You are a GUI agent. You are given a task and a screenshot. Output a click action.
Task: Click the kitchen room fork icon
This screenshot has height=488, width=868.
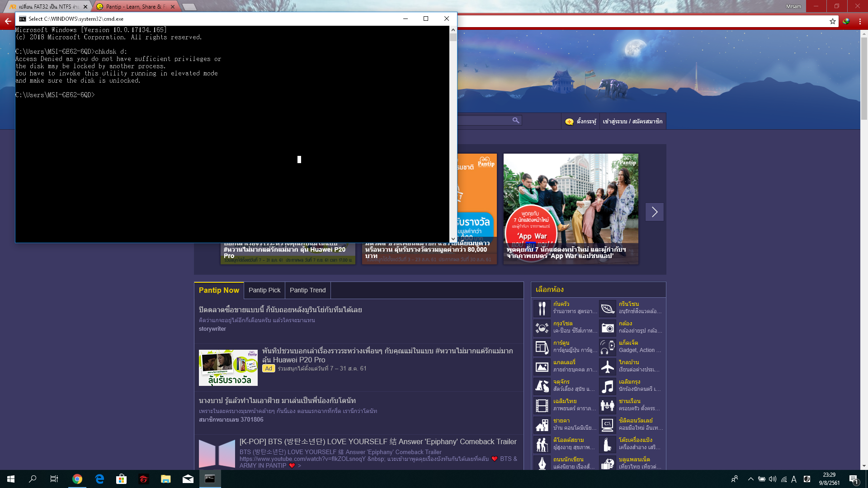tap(542, 308)
